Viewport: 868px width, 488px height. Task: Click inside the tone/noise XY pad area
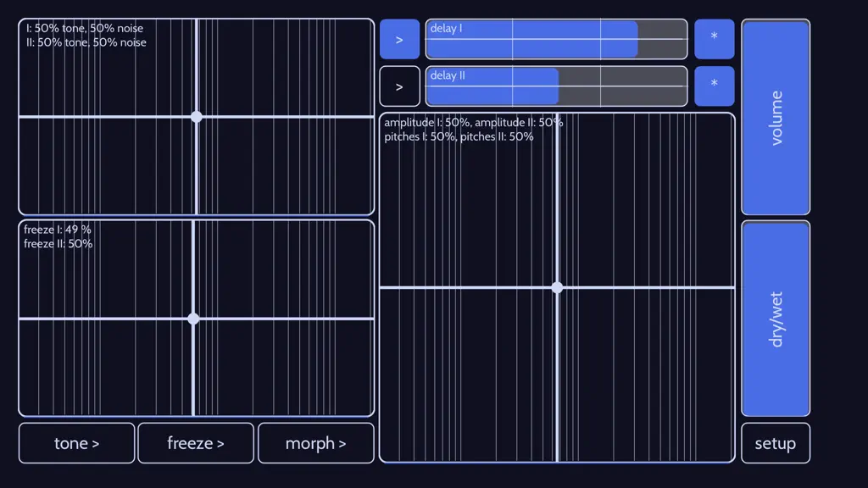click(197, 117)
